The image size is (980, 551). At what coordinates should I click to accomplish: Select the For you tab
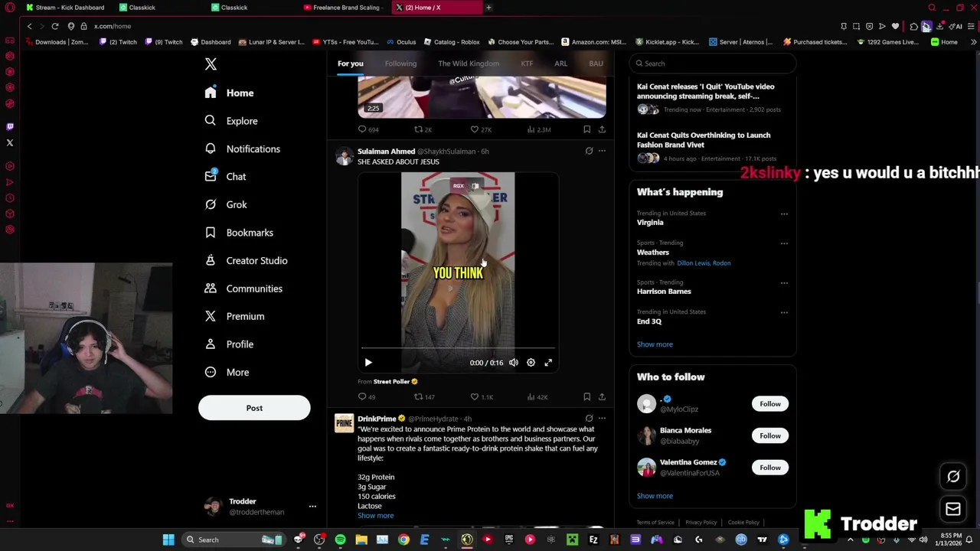coord(351,64)
